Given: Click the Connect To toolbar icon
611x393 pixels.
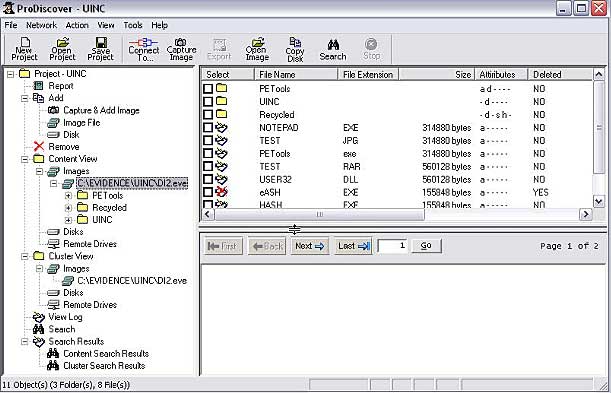Looking at the screenshot, I should coord(144,49).
